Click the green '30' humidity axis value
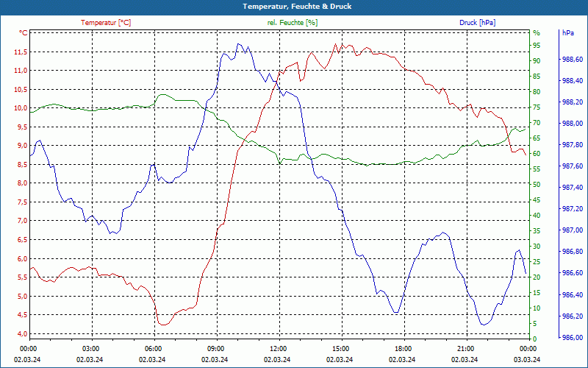The height and width of the screenshot is (368, 588). (537, 247)
